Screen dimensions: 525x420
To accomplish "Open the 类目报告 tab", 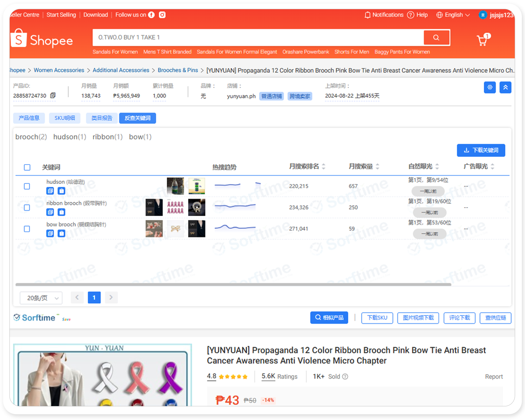I will (x=101, y=118).
